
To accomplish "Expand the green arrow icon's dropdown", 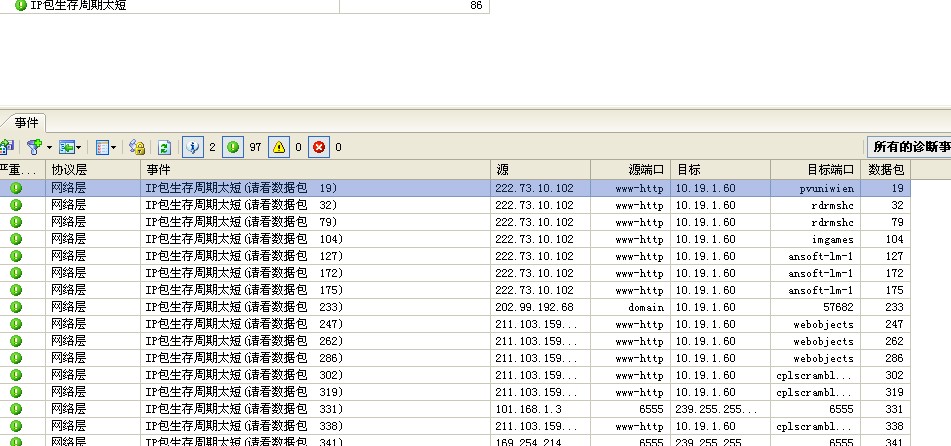I will click(78, 147).
